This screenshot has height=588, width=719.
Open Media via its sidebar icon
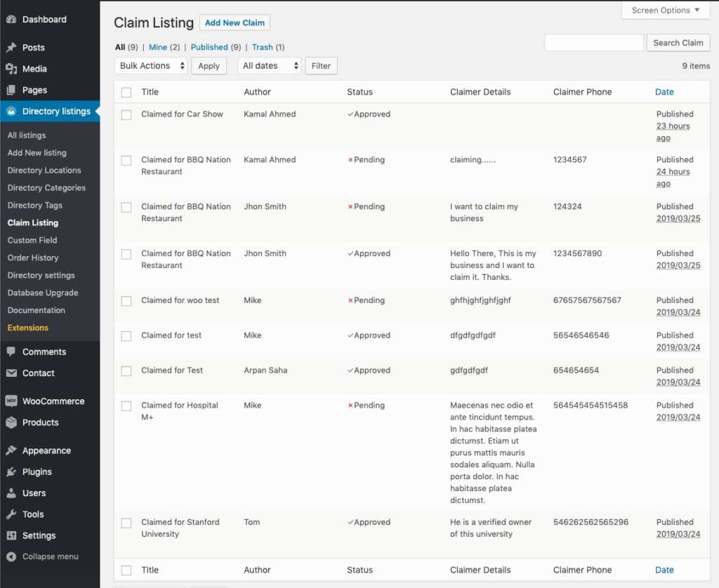(x=11, y=69)
